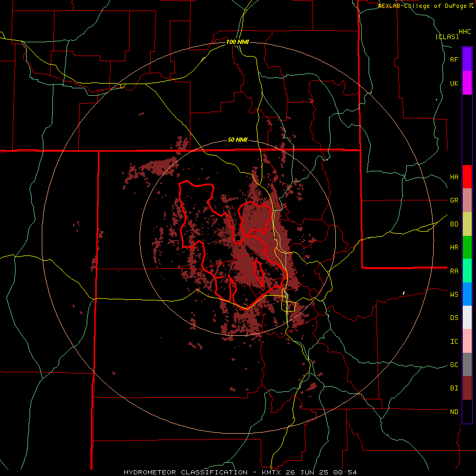Click the DS white legend swatch

click(467, 317)
